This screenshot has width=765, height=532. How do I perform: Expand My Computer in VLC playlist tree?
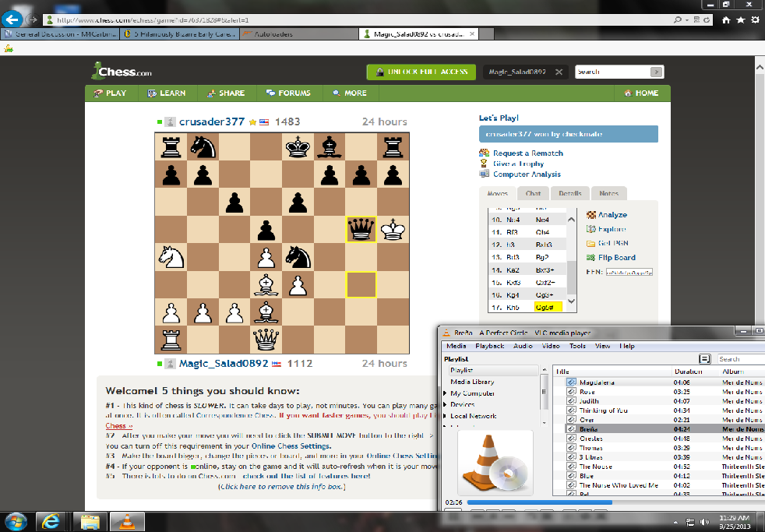coord(446,394)
